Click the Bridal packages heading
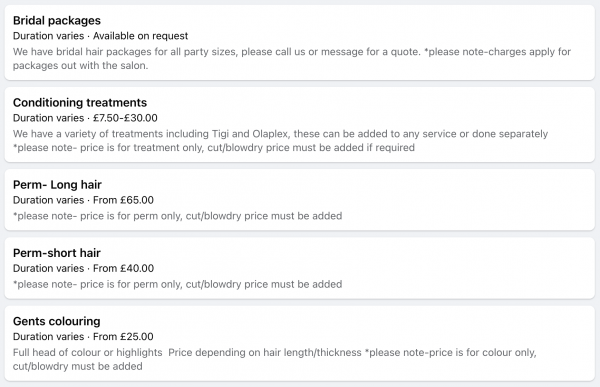Viewport: 600px width, 387px height. coord(57,20)
